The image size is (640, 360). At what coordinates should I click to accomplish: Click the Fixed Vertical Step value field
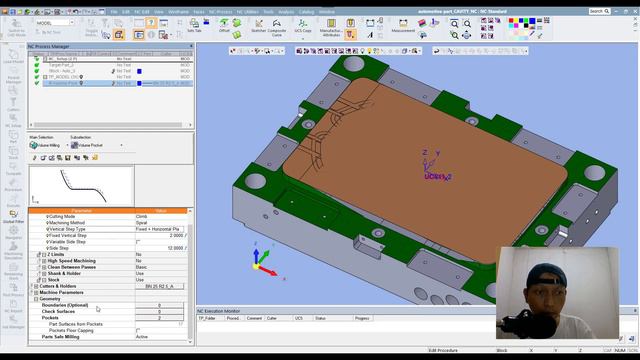coord(161,236)
